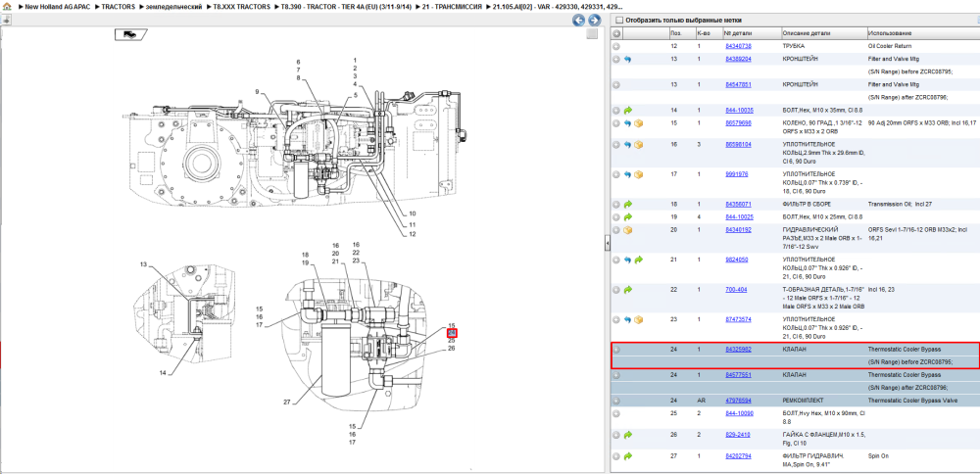Image resolution: width=980 pixels, height=474 pixels.
Task: Open part number link 84340738
Action: tap(738, 46)
